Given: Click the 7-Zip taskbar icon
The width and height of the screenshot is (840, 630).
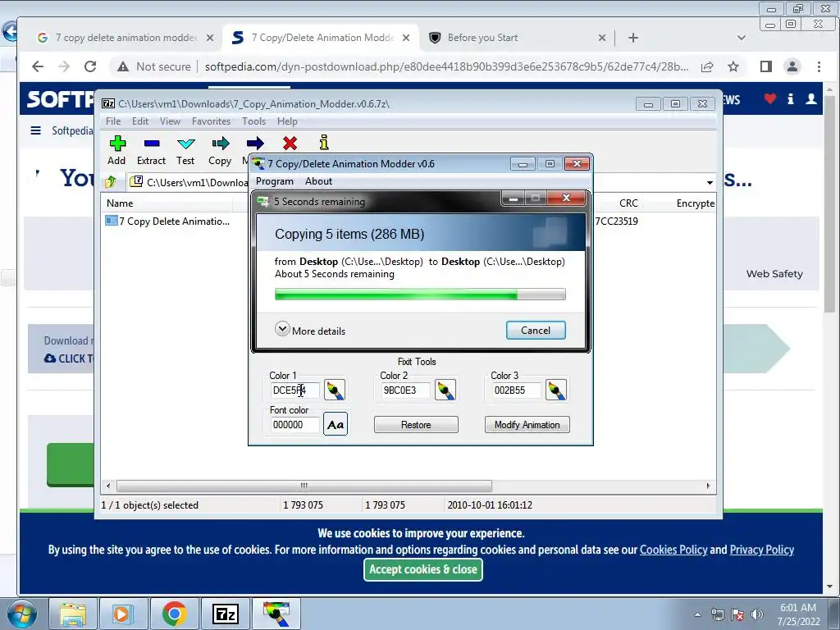Looking at the screenshot, I should pyautogui.click(x=225, y=614).
